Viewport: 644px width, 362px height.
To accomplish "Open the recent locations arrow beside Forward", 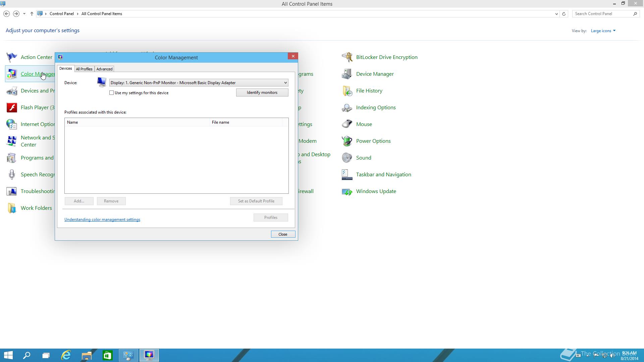I will point(24,14).
